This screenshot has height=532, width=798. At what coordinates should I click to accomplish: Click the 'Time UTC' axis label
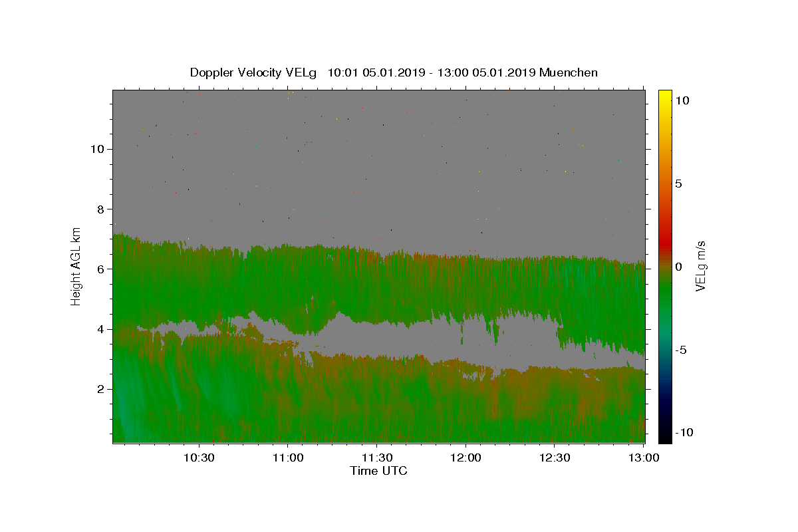click(378, 471)
